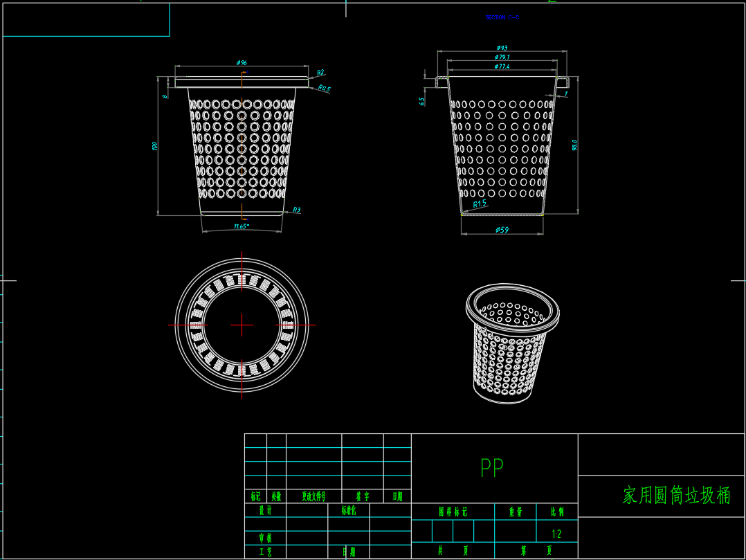Click the 标准化 cell

[349, 511]
